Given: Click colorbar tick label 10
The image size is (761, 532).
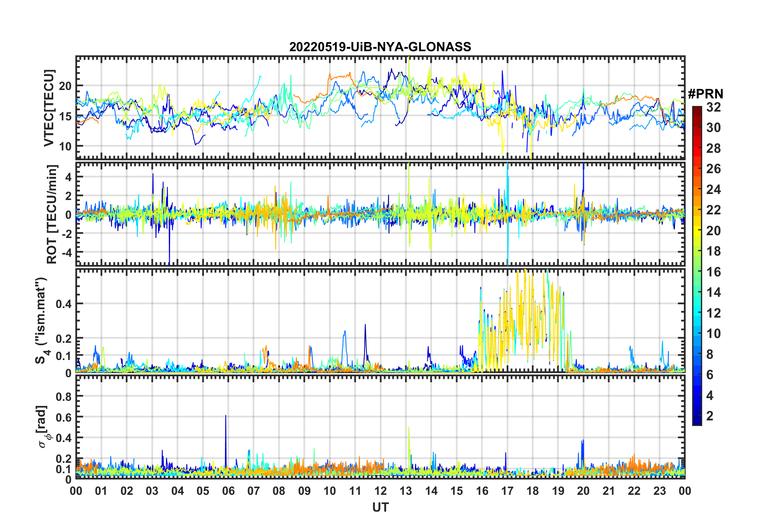Looking at the screenshot, I should pos(713,334).
